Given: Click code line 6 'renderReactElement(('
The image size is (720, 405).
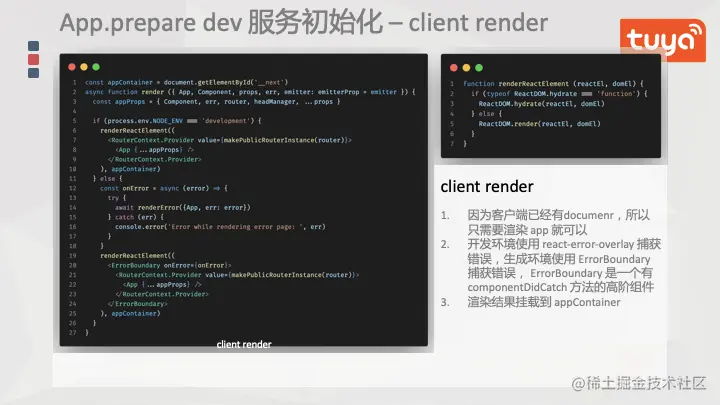Looking at the screenshot, I should pos(137,130).
